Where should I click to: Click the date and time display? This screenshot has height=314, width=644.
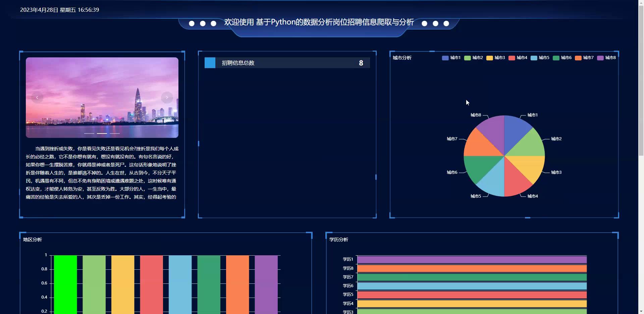pos(59,10)
